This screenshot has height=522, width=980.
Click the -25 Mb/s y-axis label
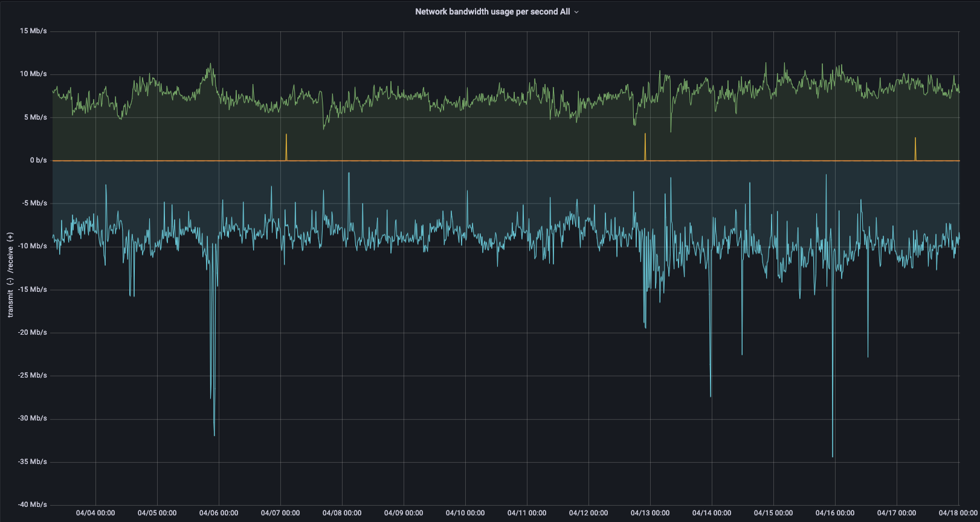pos(33,375)
